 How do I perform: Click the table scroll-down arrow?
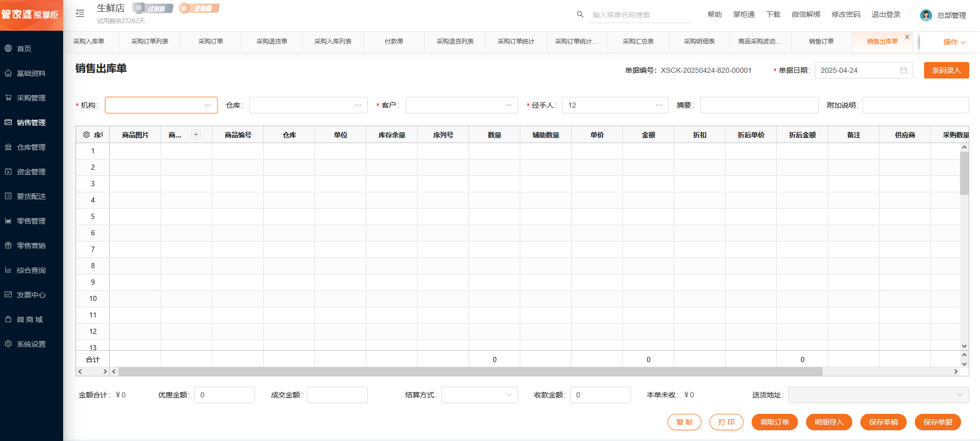click(965, 346)
